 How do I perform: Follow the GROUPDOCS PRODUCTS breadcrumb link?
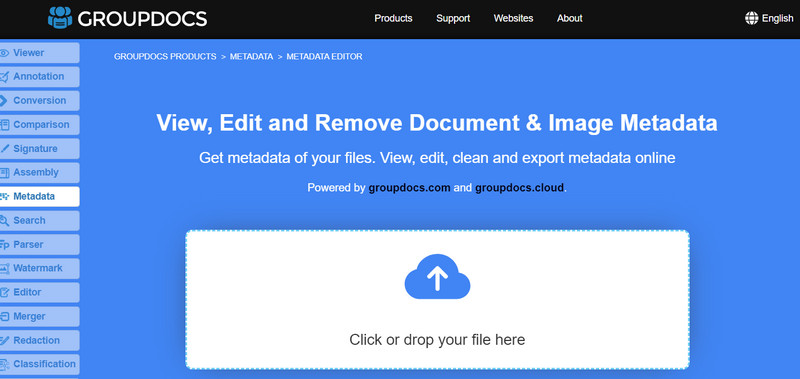coord(165,57)
